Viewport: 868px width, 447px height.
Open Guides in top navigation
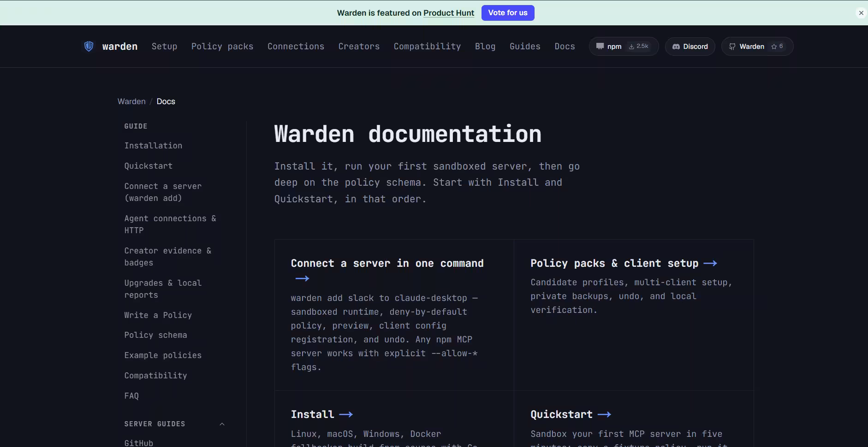[525, 47]
